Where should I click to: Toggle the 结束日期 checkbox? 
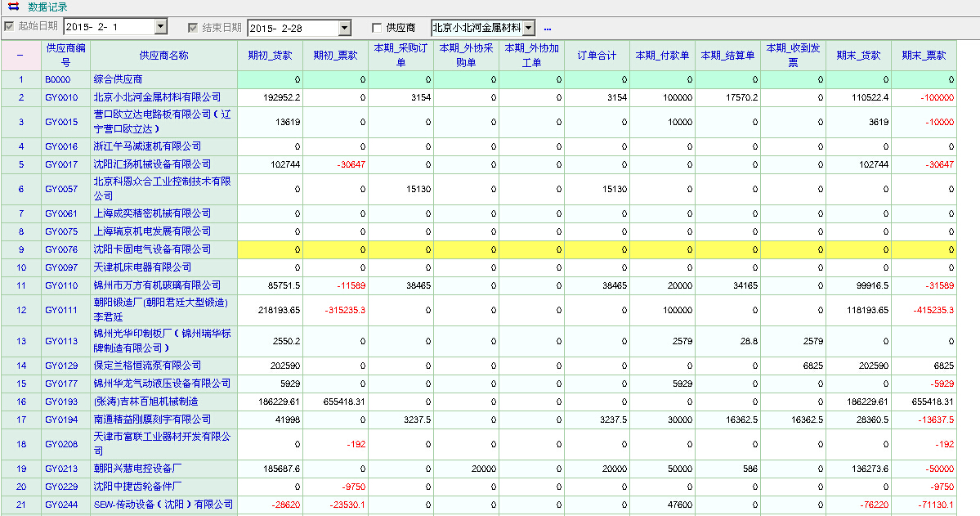point(193,27)
